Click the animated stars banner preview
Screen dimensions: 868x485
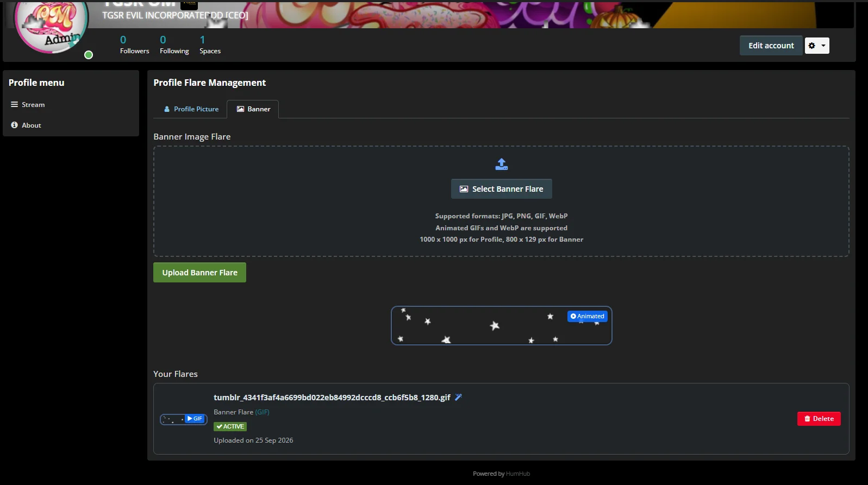pos(502,326)
